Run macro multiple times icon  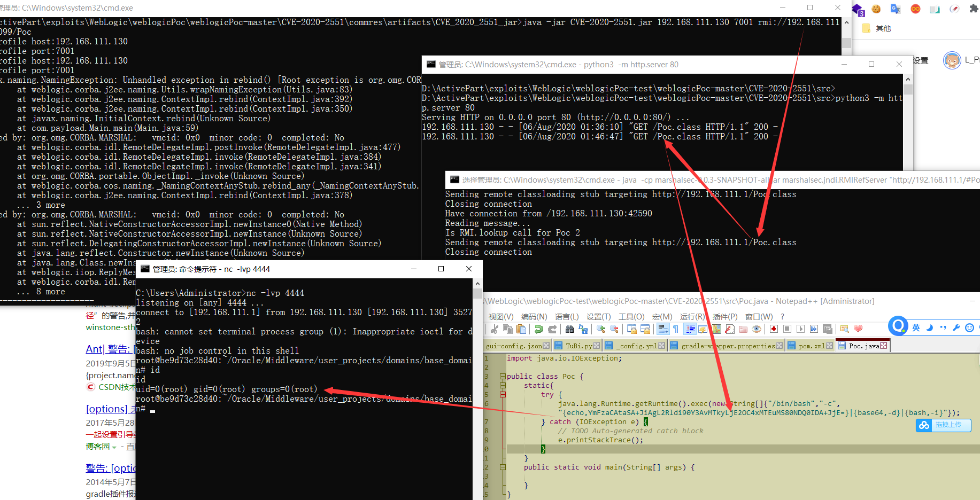point(814,329)
